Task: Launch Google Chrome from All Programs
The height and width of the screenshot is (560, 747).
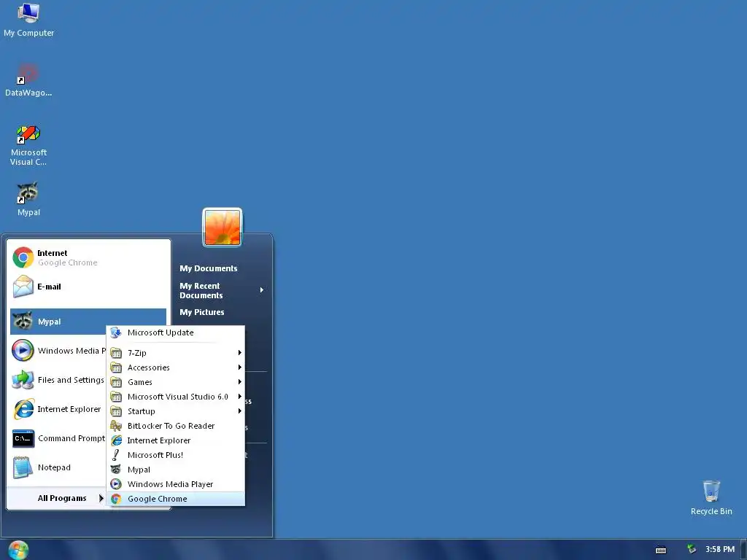Action: coord(176,499)
